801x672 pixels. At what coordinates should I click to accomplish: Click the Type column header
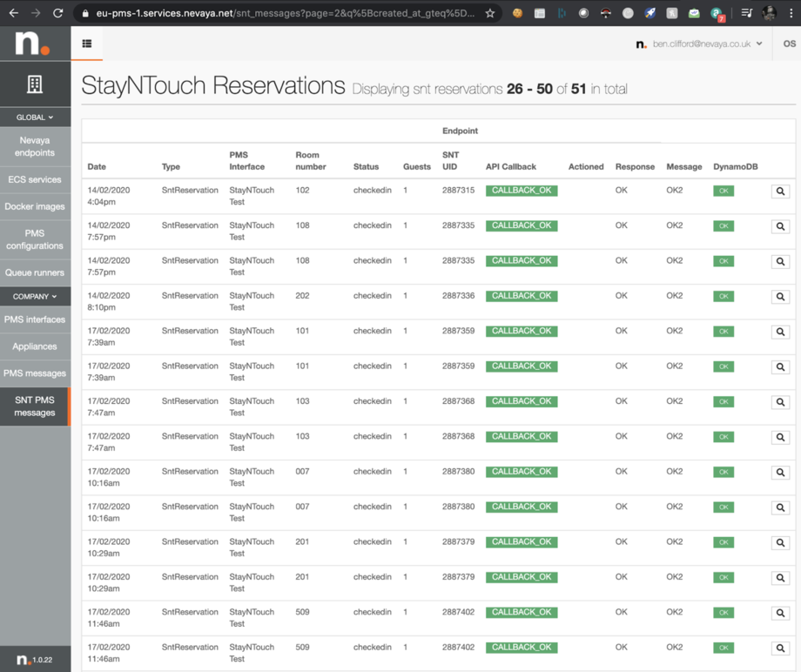pos(171,166)
